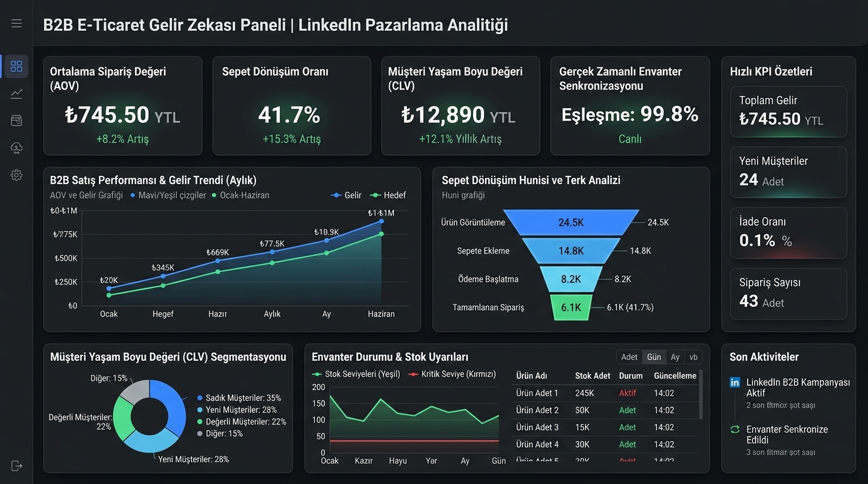This screenshot has height=484, width=868.
Task: Toggle the Gelir legend entry
Action: (346, 195)
